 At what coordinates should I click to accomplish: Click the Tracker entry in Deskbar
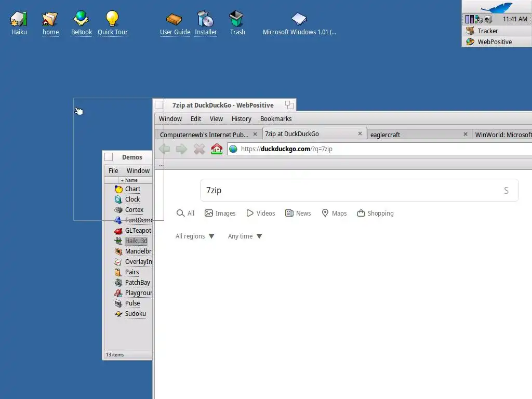pos(497,31)
